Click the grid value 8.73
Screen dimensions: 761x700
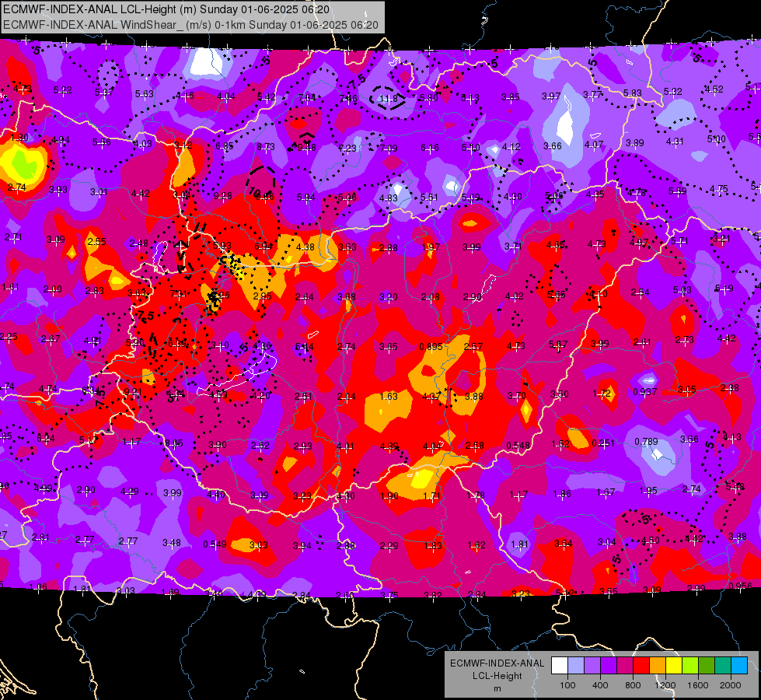coord(266,147)
